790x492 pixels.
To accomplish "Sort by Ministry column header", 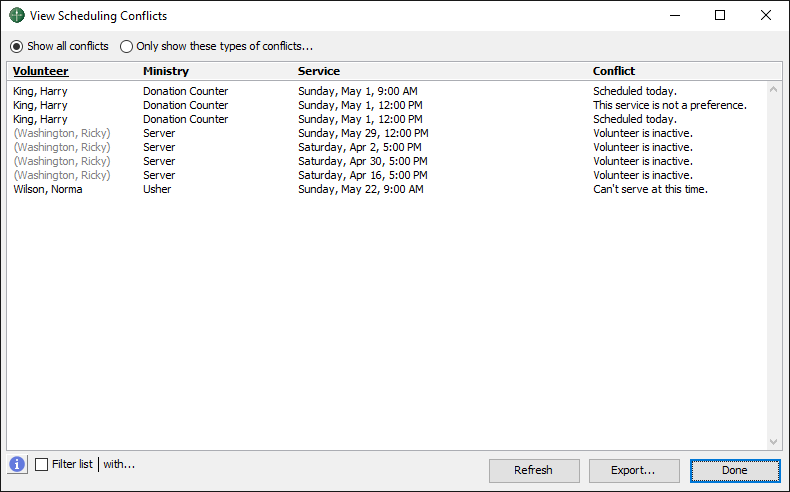I will [166, 71].
